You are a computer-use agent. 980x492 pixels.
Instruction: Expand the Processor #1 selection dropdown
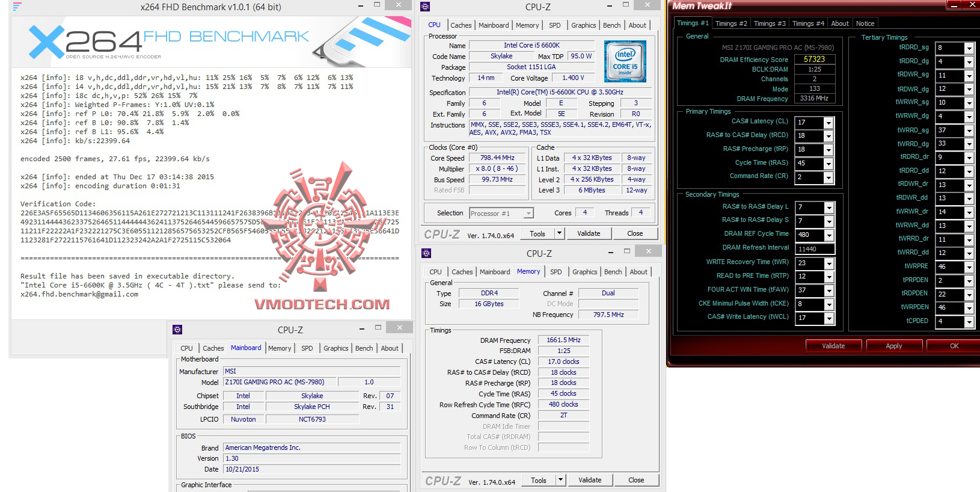528,213
